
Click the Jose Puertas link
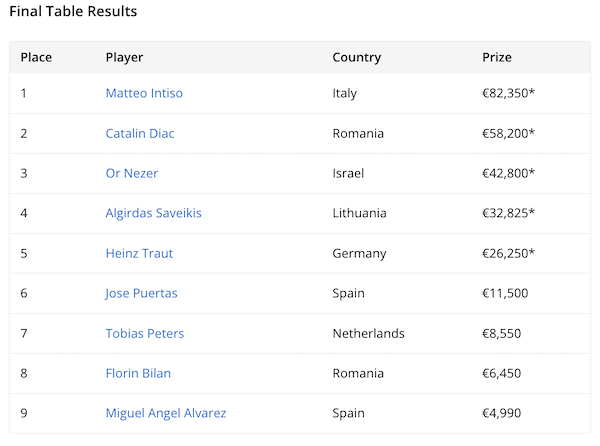pyautogui.click(x=140, y=293)
